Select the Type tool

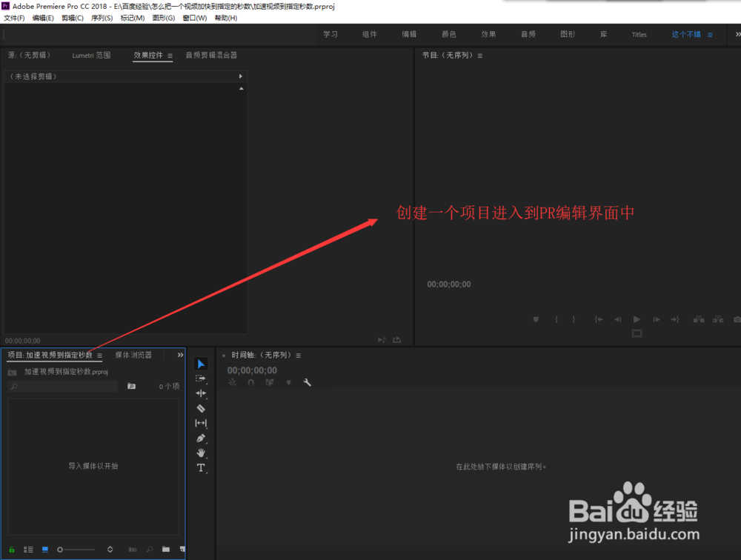click(201, 467)
